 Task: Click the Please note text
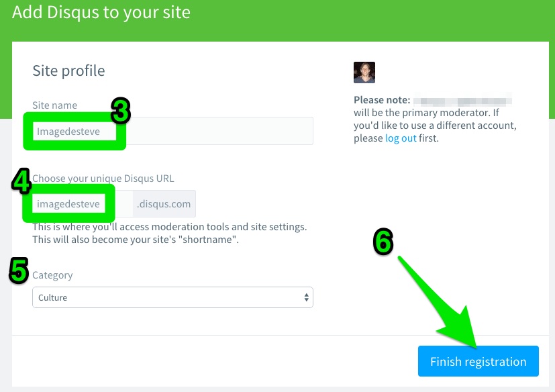click(x=382, y=100)
